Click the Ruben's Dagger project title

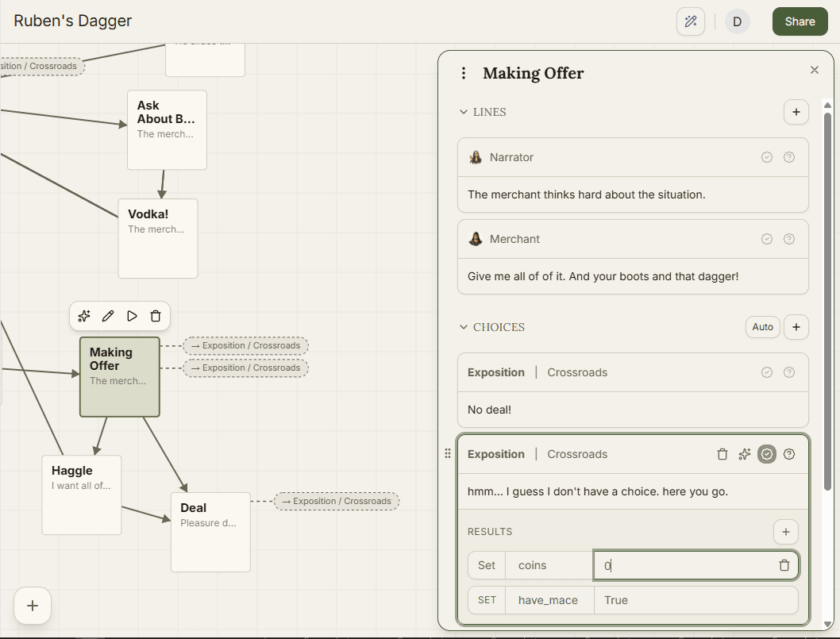click(x=72, y=21)
